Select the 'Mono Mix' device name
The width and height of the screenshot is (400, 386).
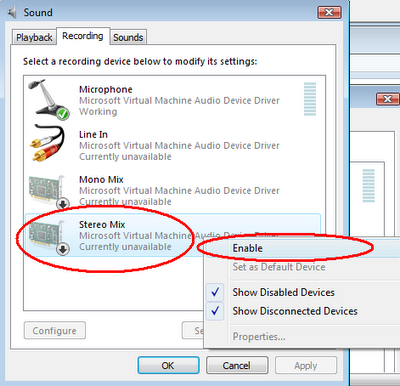click(101, 179)
